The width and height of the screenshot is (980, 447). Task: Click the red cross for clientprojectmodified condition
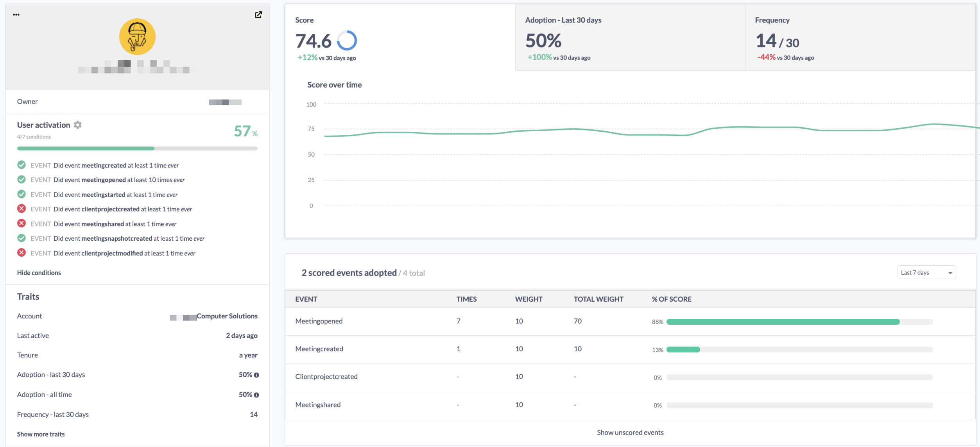(x=21, y=253)
